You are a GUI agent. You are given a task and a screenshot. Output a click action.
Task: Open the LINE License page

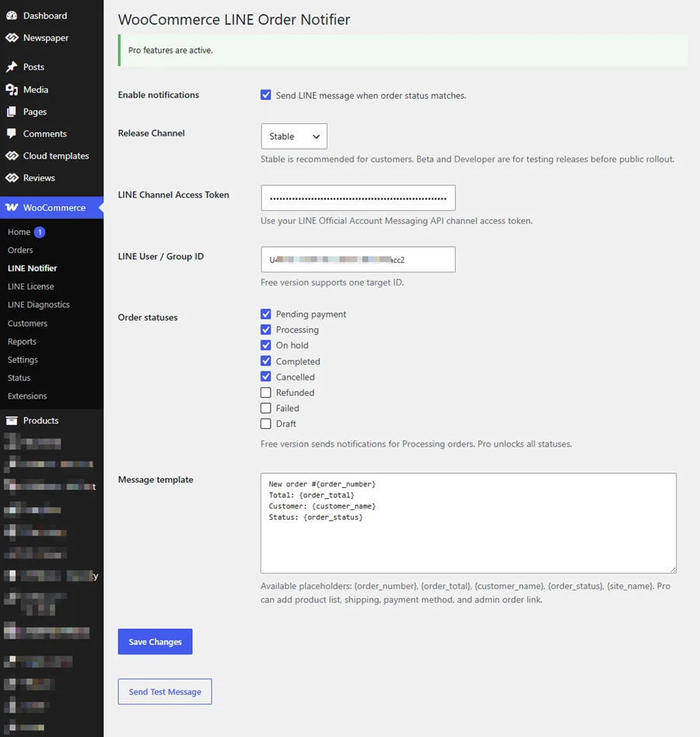point(30,286)
